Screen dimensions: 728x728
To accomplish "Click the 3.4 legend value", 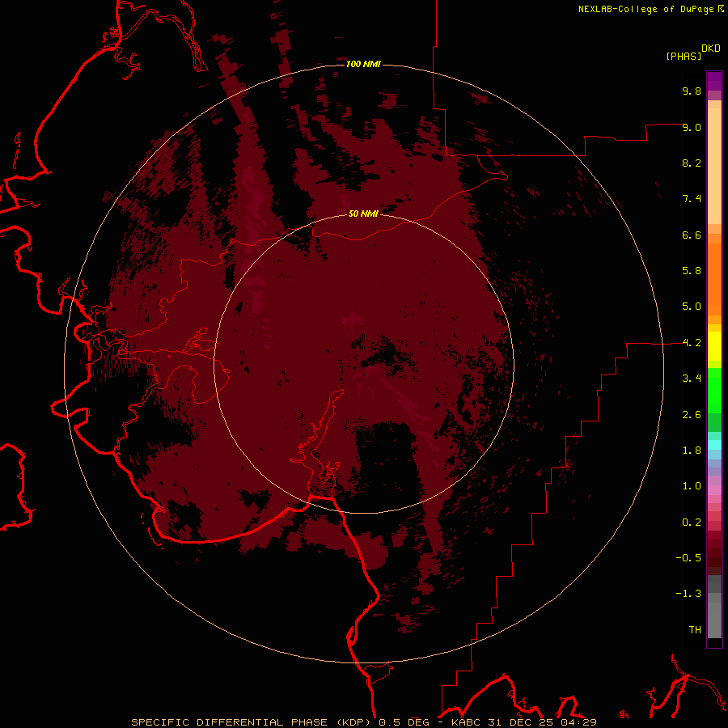I will pyautogui.click(x=692, y=379).
